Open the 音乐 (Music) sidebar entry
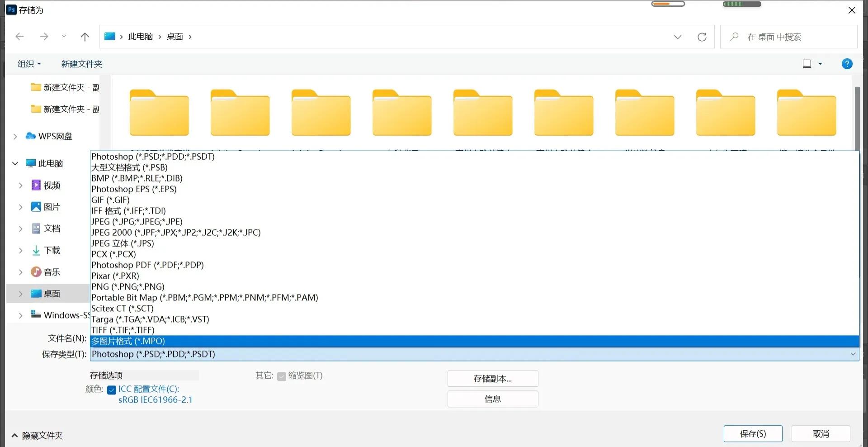The height and width of the screenshot is (447, 868). click(51, 272)
